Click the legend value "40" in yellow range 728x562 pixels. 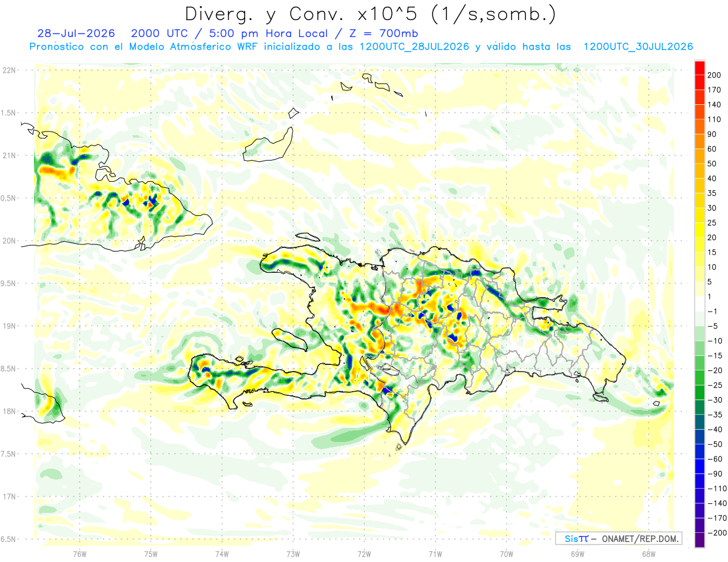point(713,178)
